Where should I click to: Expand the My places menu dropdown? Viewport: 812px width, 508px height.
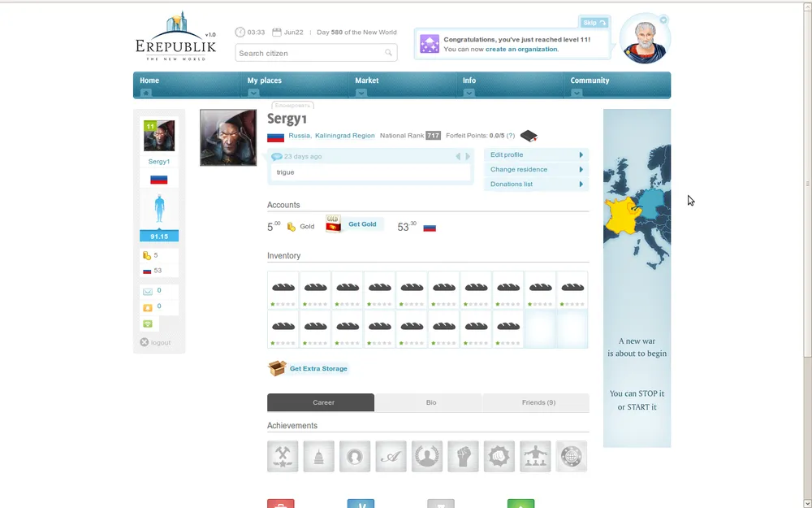pos(254,93)
